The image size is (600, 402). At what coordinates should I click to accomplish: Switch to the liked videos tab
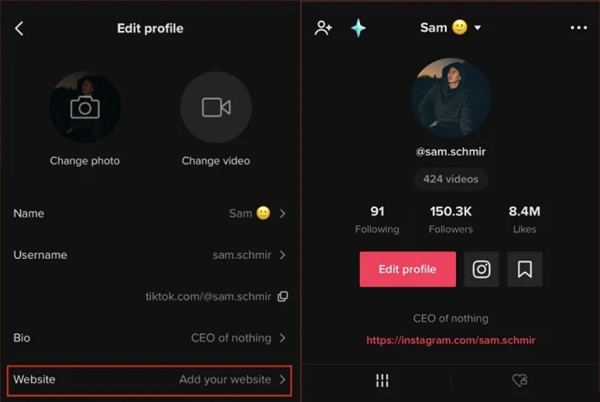click(x=519, y=380)
